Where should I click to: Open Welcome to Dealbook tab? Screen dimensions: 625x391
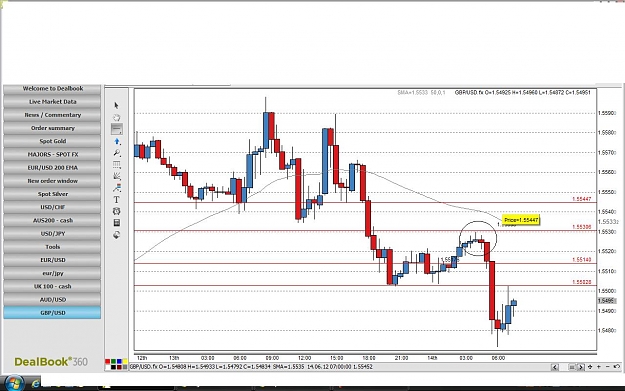pyautogui.click(x=52, y=88)
